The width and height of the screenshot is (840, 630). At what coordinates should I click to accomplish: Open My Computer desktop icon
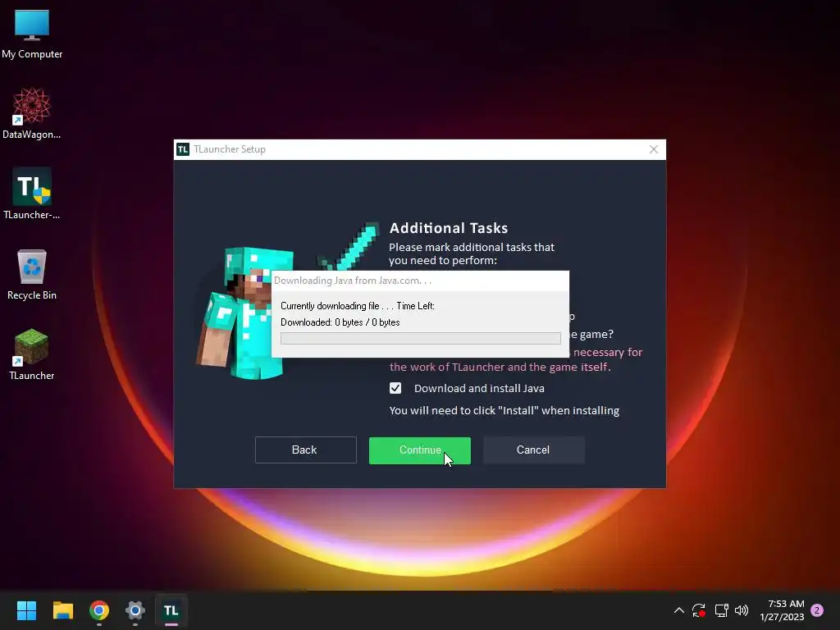coord(32,34)
